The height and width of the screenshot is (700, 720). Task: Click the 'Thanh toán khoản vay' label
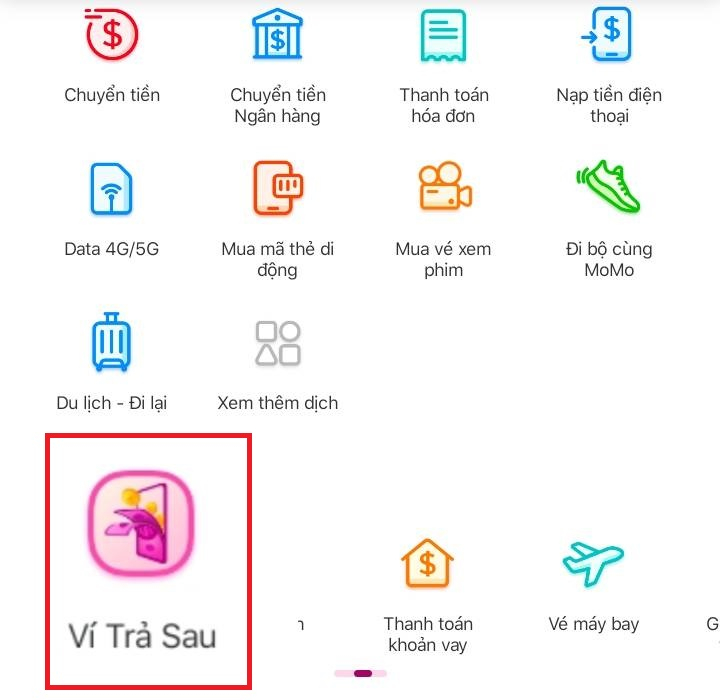[428, 634]
